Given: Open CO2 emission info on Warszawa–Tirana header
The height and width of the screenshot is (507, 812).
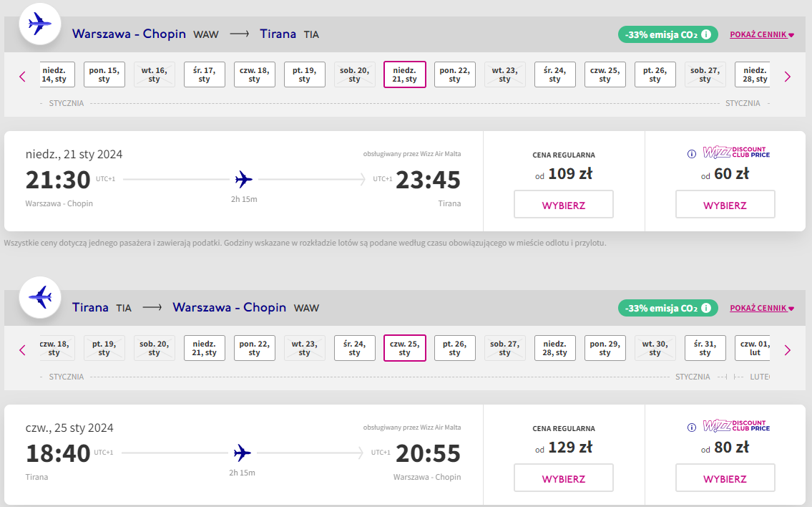Looking at the screenshot, I should click(x=706, y=34).
